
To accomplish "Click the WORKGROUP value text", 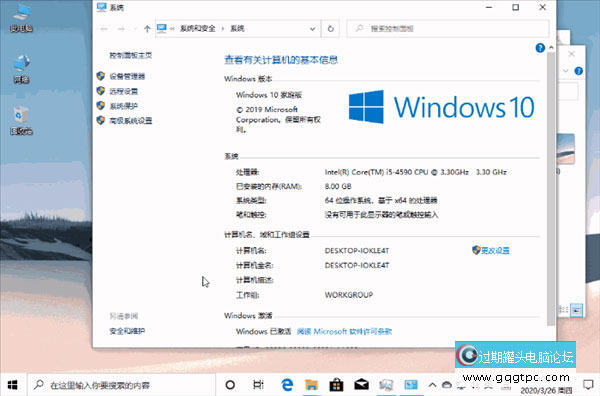I will click(x=349, y=295).
